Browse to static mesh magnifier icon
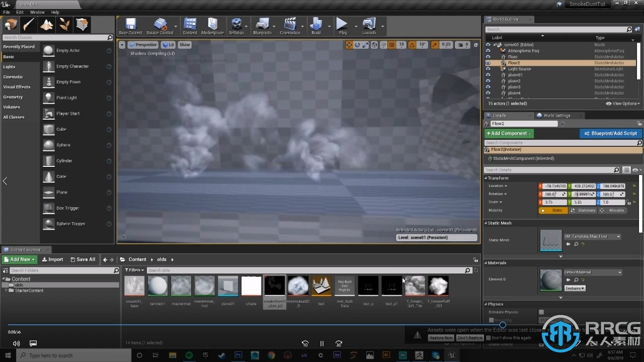 click(576, 244)
